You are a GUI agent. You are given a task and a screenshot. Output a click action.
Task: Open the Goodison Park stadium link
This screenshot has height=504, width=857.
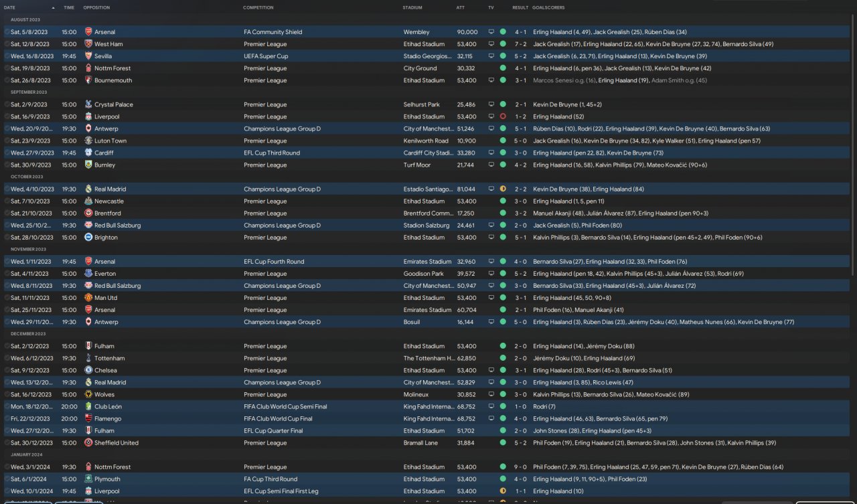point(423,274)
